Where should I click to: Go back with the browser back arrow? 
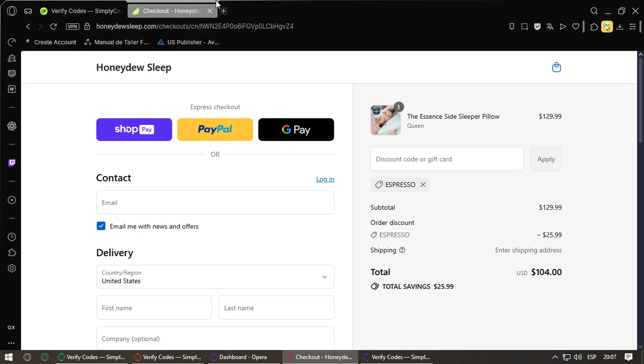[28, 27]
